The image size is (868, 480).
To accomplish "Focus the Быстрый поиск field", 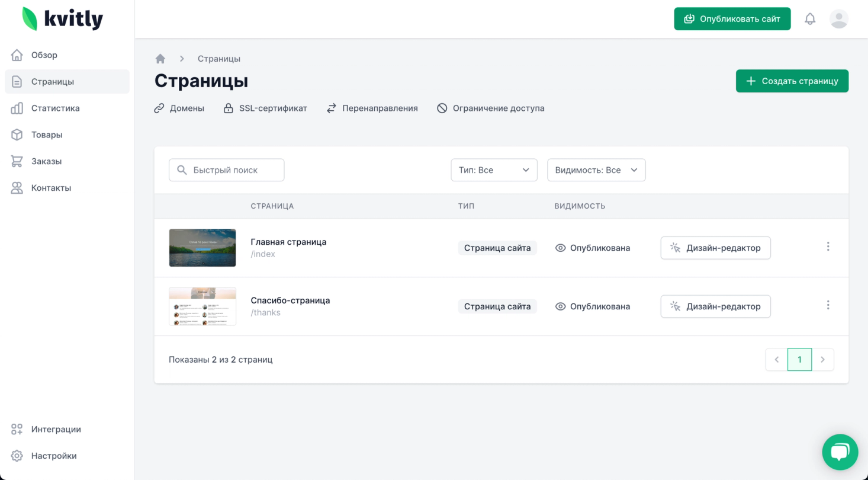I will [x=227, y=170].
